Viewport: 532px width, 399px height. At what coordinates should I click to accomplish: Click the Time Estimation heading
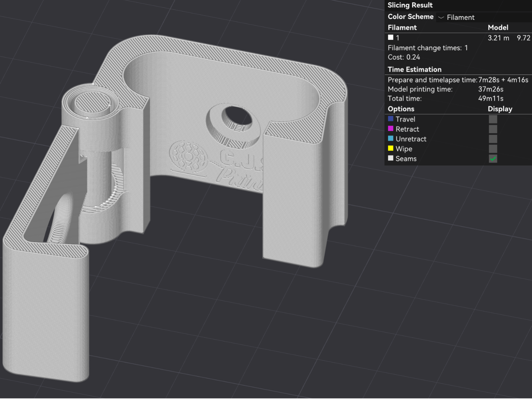point(414,69)
